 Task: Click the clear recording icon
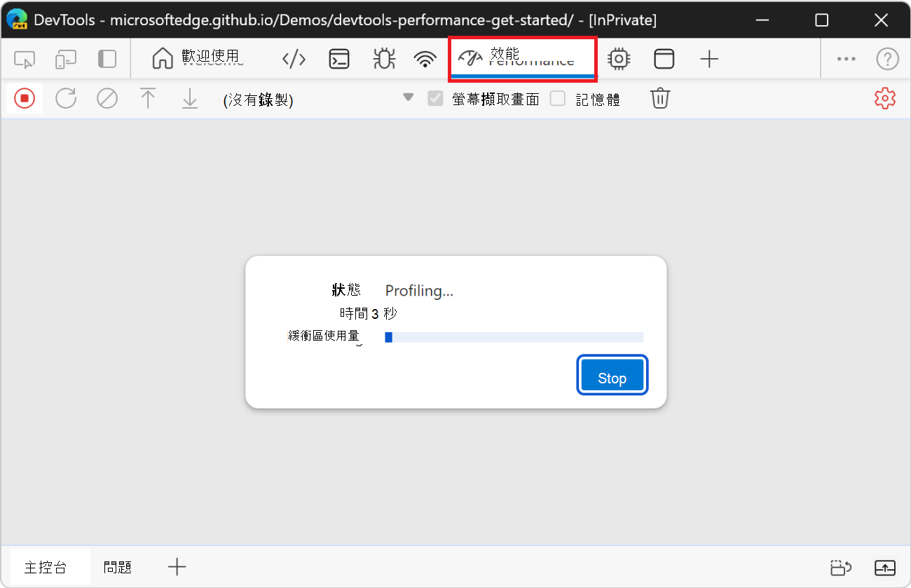pos(107,99)
